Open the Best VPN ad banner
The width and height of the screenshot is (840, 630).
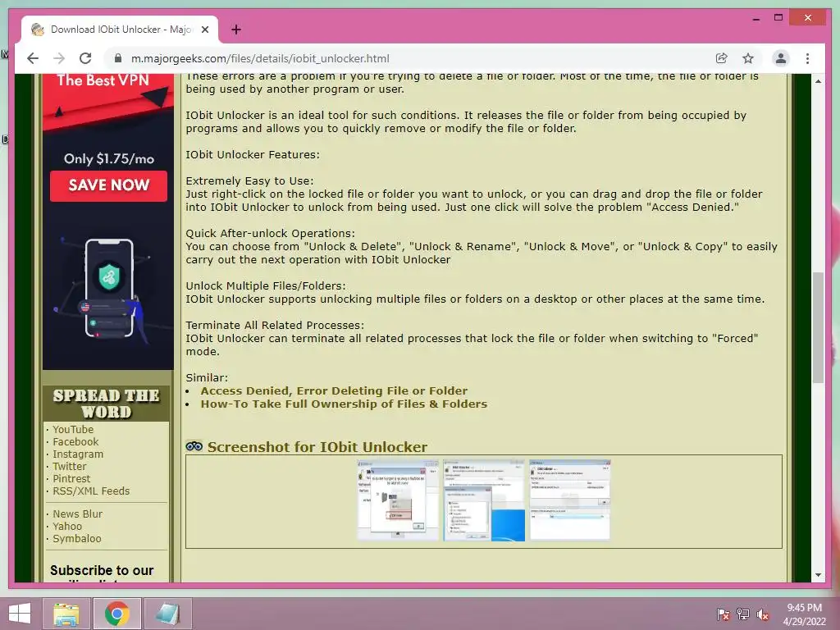coord(108,221)
